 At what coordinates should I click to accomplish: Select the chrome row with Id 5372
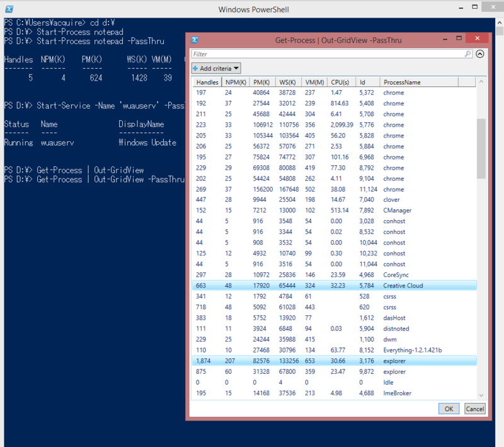346,92
